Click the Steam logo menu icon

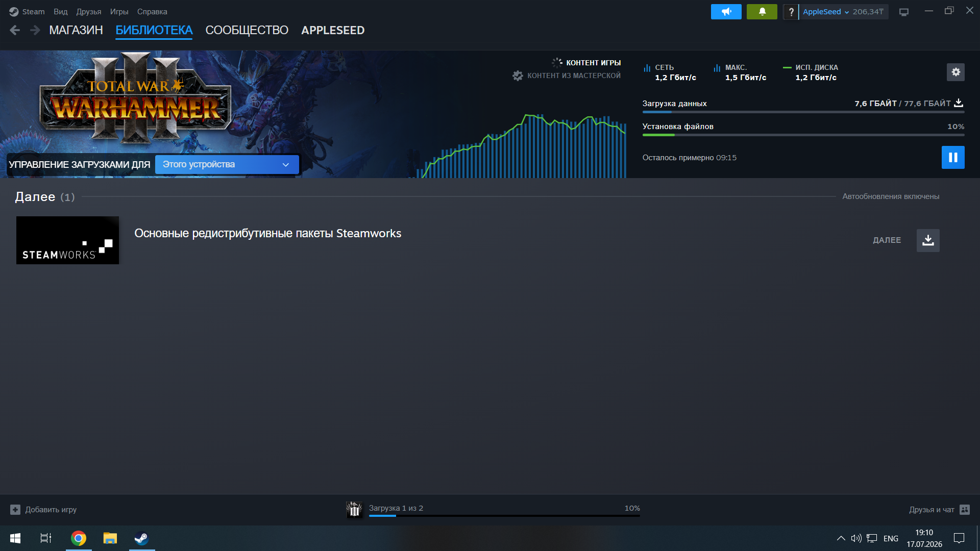pos(14,12)
